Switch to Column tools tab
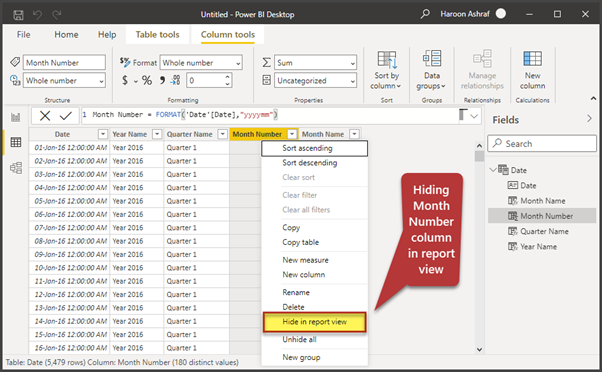The image size is (602, 372). (228, 35)
